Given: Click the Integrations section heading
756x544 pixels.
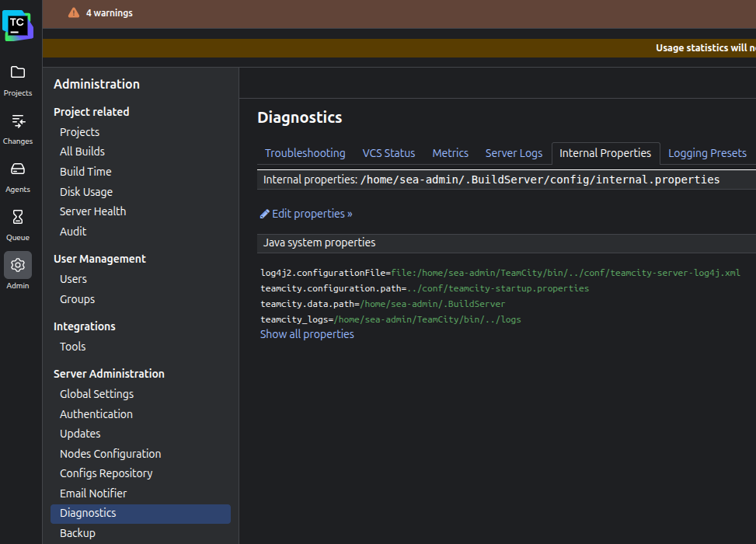Looking at the screenshot, I should pyautogui.click(x=85, y=326).
